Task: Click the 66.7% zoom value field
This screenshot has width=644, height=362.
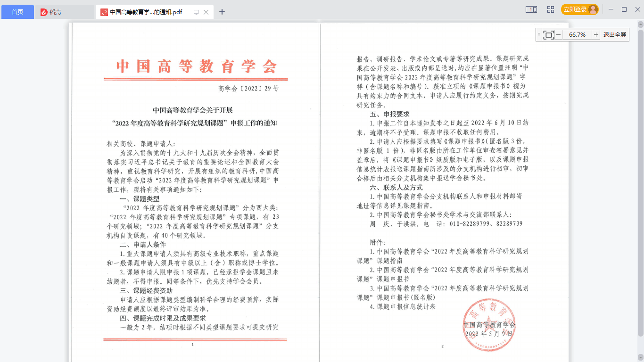Action: point(577,35)
